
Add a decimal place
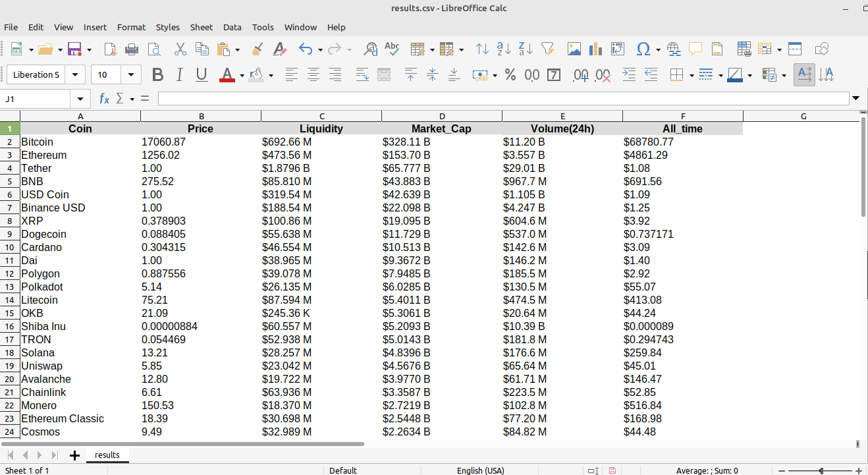[581, 74]
